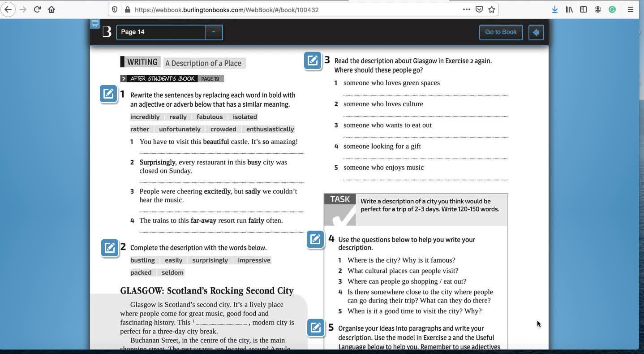Click the word 'really' in the word bank
The image size is (644, 354).
178,117
